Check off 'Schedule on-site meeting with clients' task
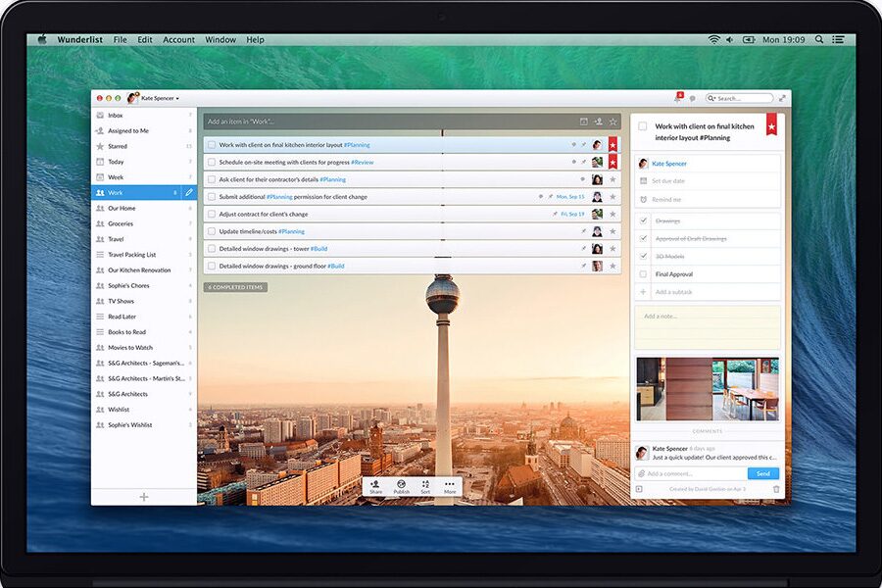 (x=212, y=162)
